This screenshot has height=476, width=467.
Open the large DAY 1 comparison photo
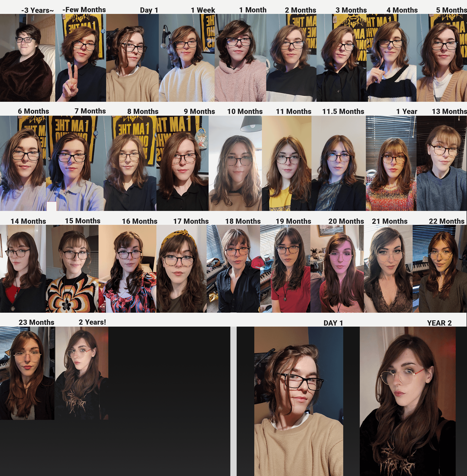tap(299, 401)
